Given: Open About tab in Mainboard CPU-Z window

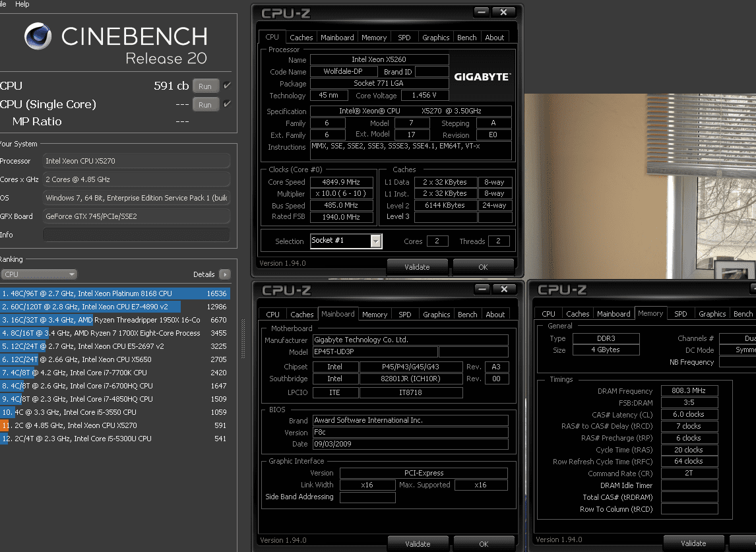Looking at the screenshot, I should click(495, 315).
